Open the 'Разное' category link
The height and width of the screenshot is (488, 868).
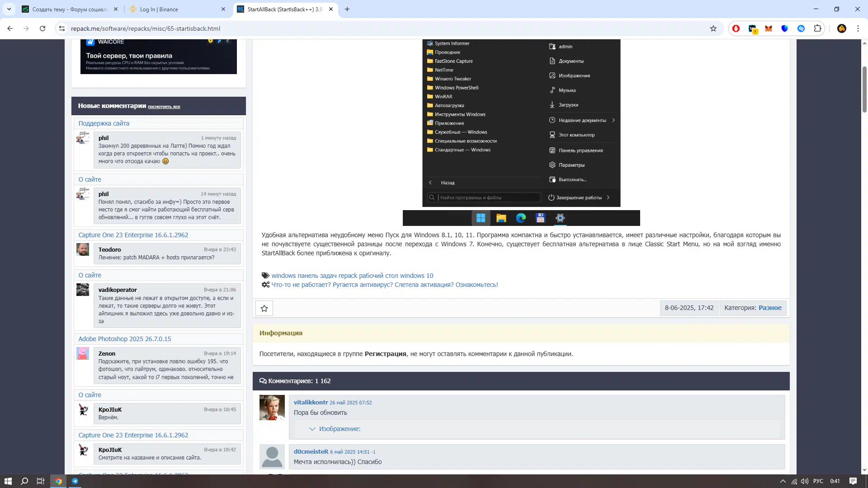coord(770,308)
